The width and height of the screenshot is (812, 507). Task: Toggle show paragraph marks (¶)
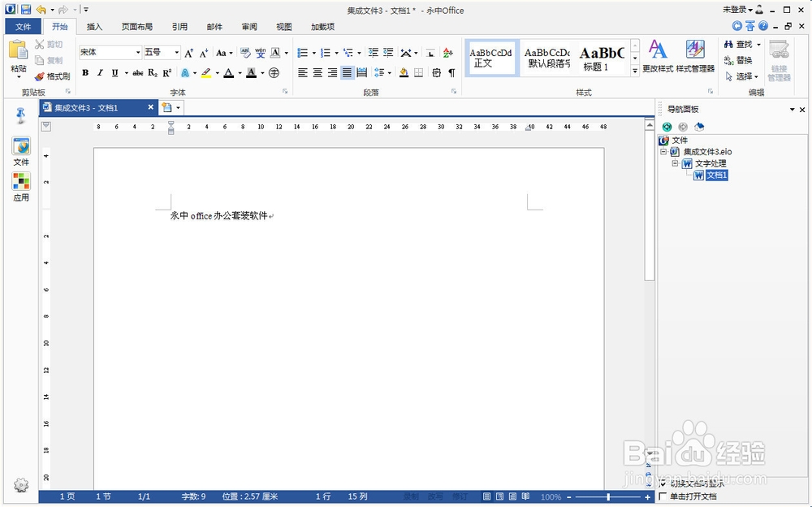(x=451, y=73)
